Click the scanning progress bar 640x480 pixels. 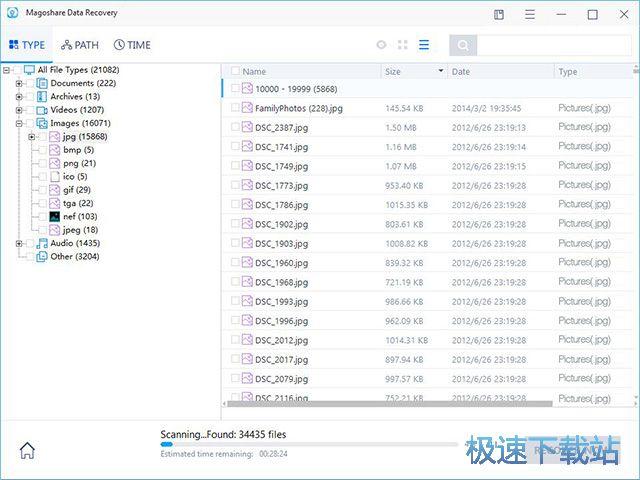309,444
